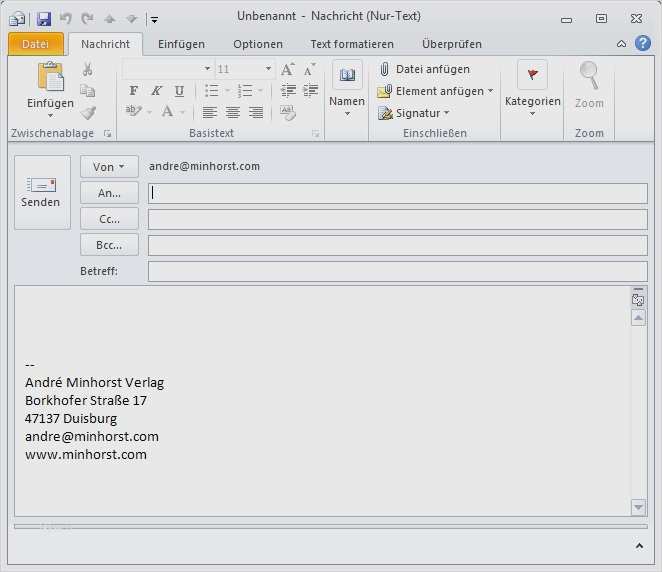662x572 pixels.
Task: Click scroll down arrow in message body
Action: coord(638,507)
